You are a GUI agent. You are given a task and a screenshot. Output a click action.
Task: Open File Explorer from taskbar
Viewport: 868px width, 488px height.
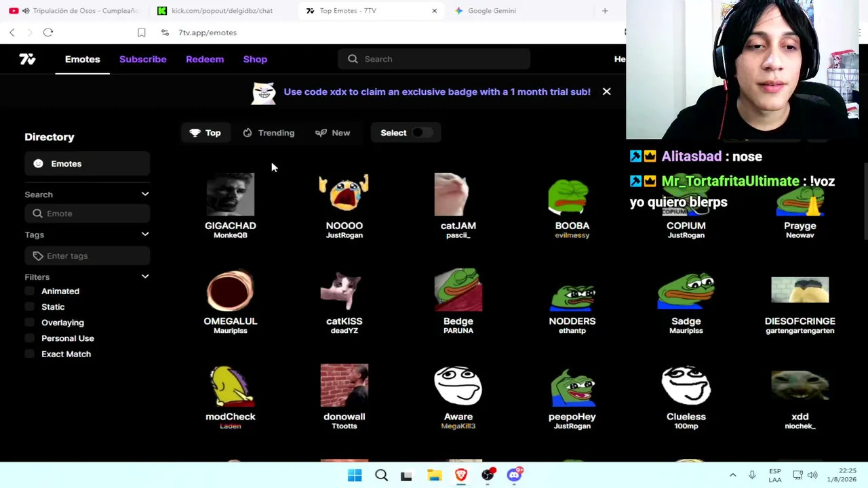point(435,475)
